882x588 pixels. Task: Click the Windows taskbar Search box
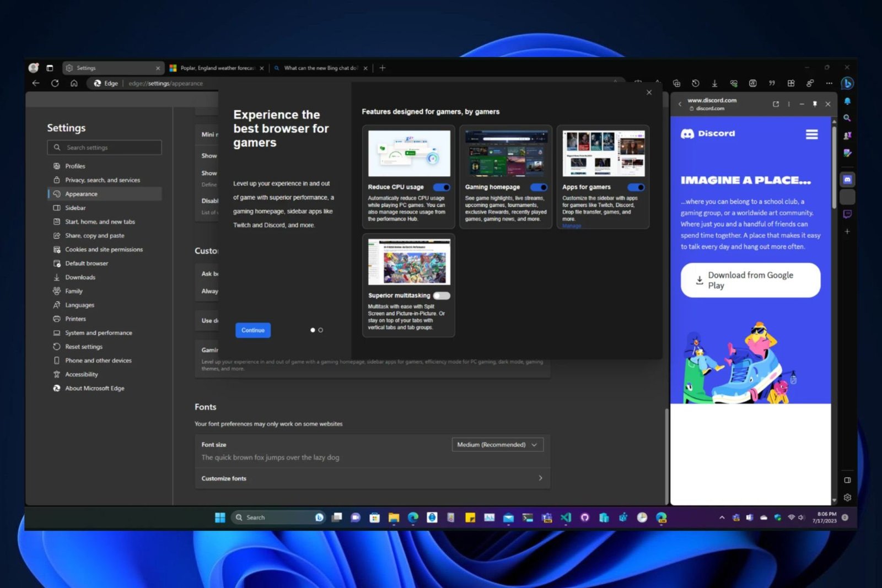[278, 517]
